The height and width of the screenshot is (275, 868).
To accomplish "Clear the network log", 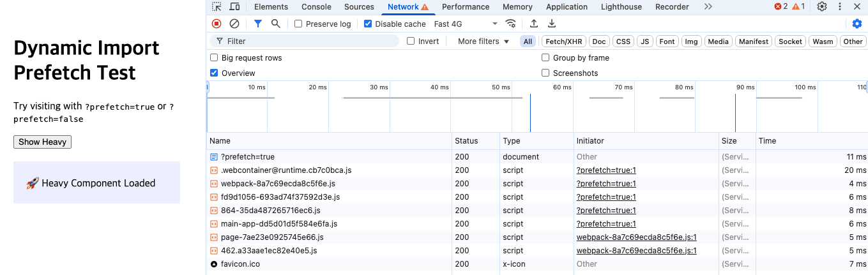I will click(x=234, y=24).
